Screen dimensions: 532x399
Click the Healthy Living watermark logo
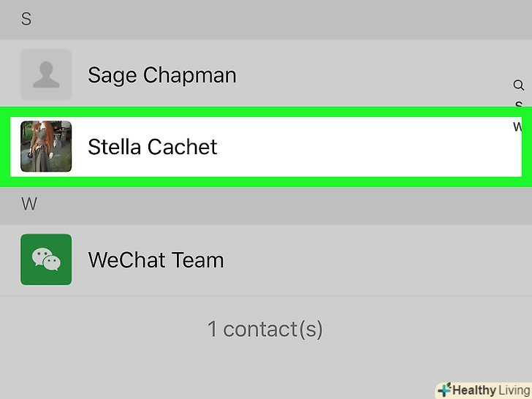tap(483, 390)
